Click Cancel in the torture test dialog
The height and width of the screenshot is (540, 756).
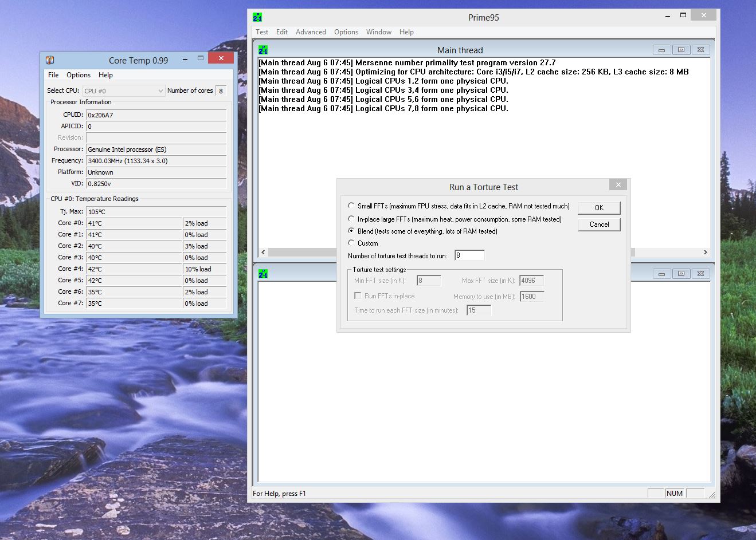click(x=599, y=224)
